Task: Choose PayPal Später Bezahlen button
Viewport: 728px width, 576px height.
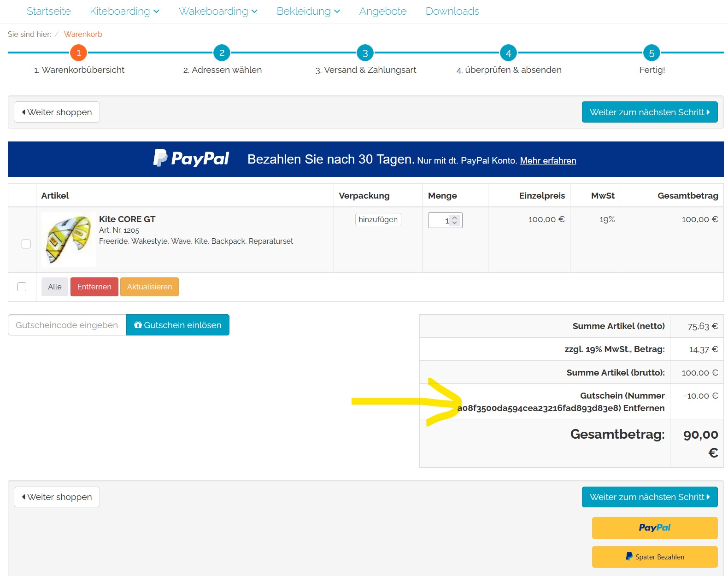Action: (654, 557)
